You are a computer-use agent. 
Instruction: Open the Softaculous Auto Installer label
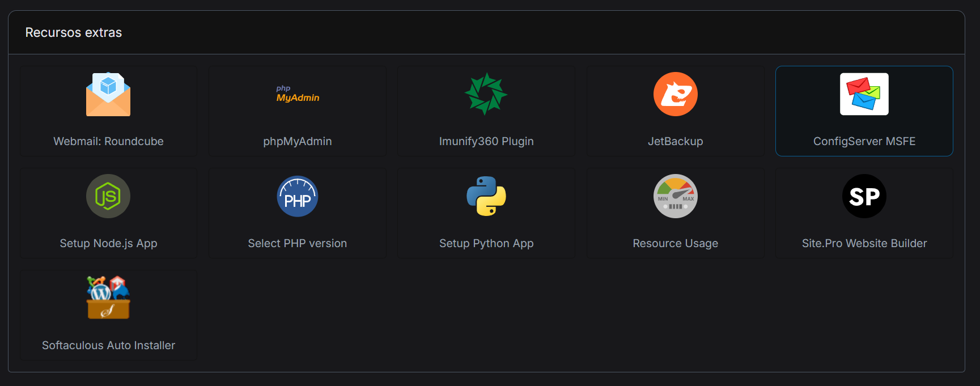(x=108, y=345)
